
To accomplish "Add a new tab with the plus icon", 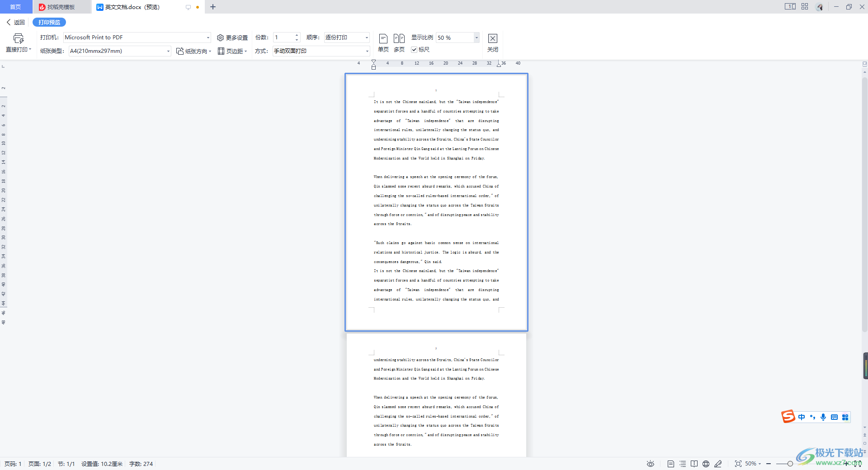I will click(x=213, y=7).
